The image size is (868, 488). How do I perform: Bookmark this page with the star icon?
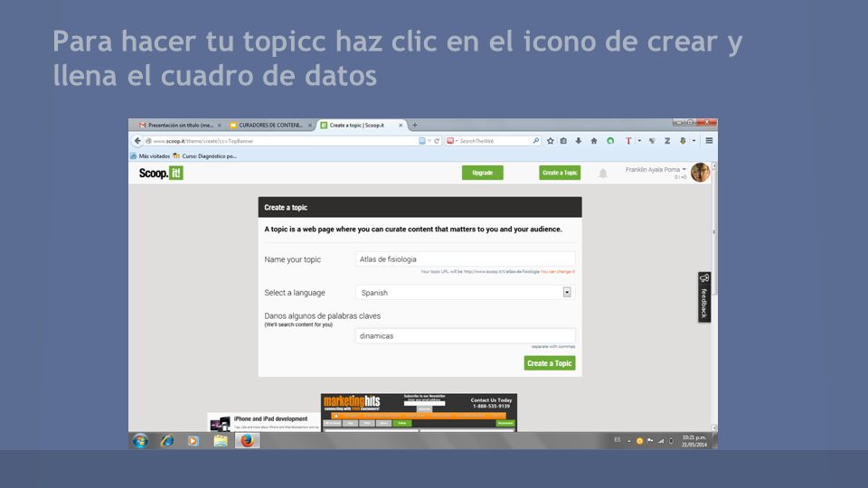[x=551, y=141]
